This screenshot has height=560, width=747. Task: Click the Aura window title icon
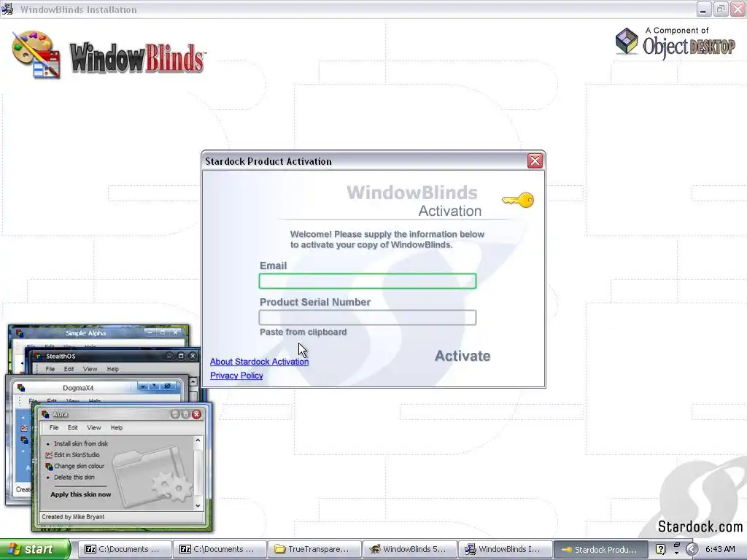coord(45,414)
